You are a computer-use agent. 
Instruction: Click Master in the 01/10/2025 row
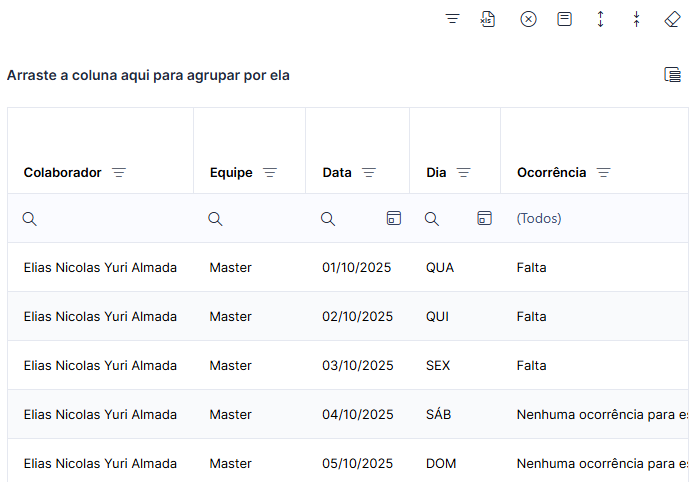(x=231, y=267)
